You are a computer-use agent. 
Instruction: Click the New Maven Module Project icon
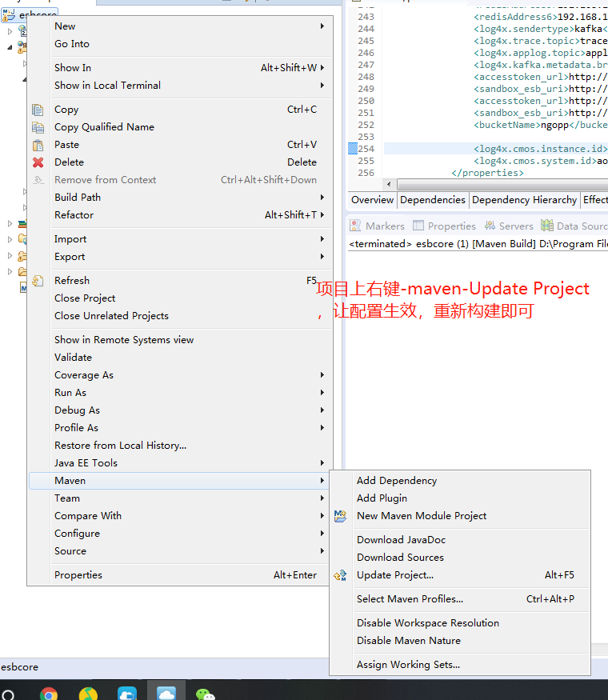(340, 516)
